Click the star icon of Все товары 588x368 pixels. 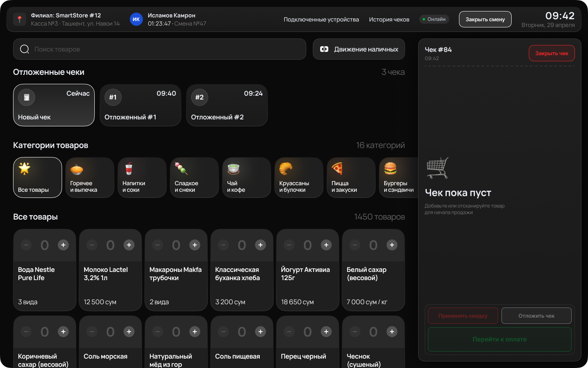(x=24, y=168)
